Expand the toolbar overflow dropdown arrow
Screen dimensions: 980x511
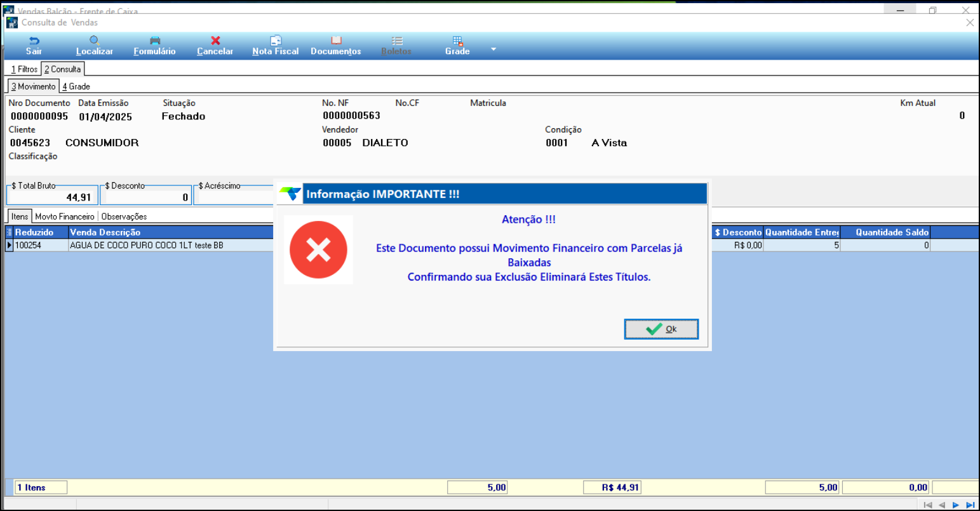tap(493, 49)
